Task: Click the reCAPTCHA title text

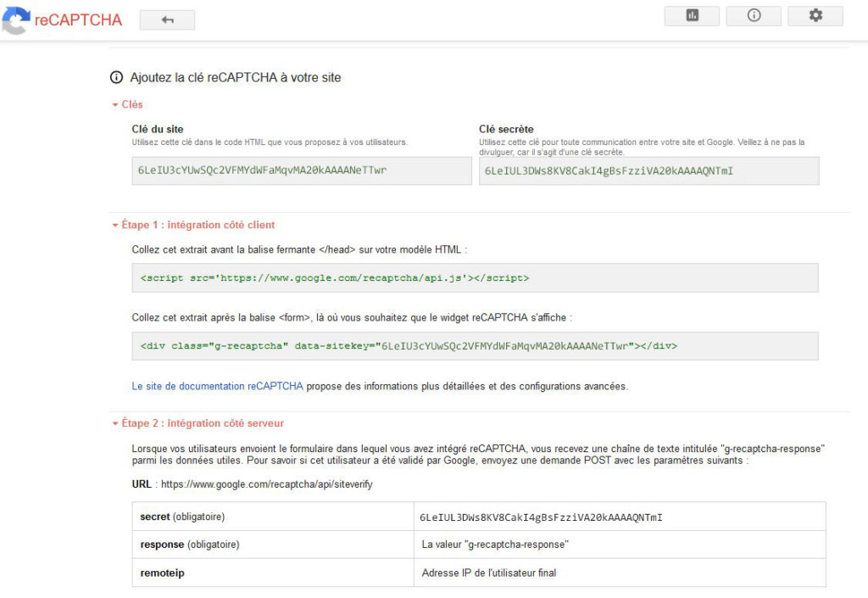Action: 78,20
